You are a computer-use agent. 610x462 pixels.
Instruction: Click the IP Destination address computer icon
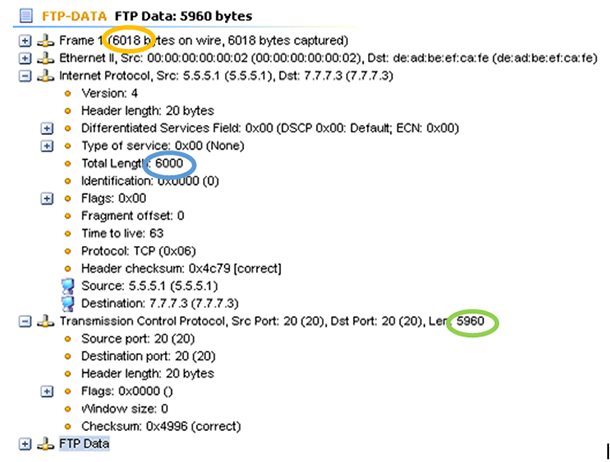(x=68, y=303)
